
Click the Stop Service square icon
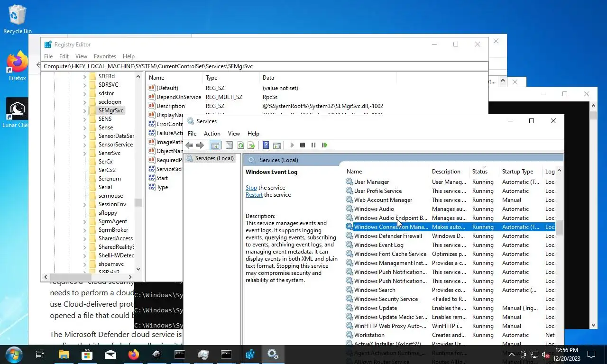pyautogui.click(x=303, y=145)
